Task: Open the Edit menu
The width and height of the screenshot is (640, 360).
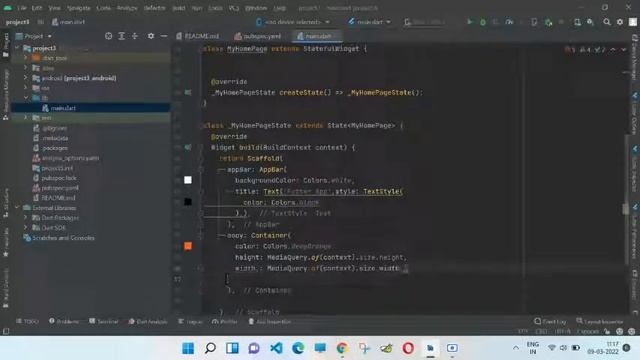Action: click(37, 8)
